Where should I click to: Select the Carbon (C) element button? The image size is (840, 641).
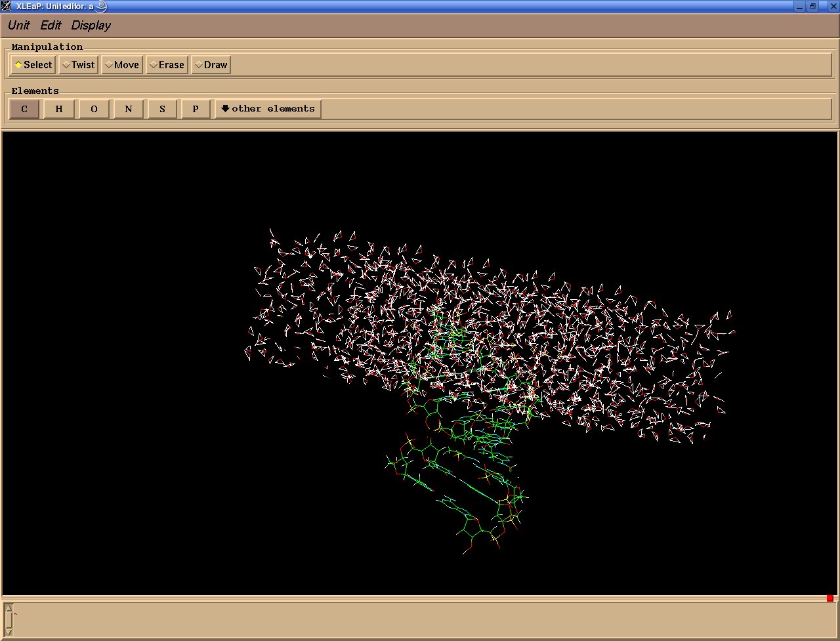[x=24, y=109]
